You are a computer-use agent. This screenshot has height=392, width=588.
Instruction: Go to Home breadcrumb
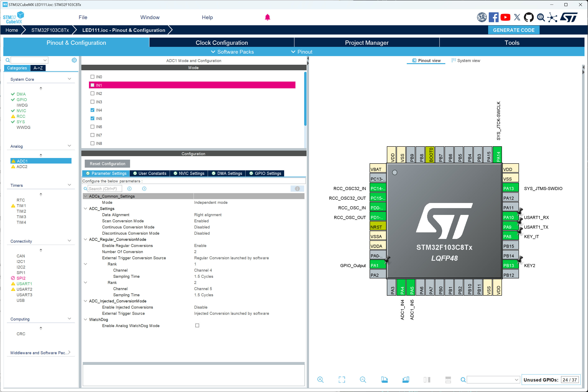point(12,30)
